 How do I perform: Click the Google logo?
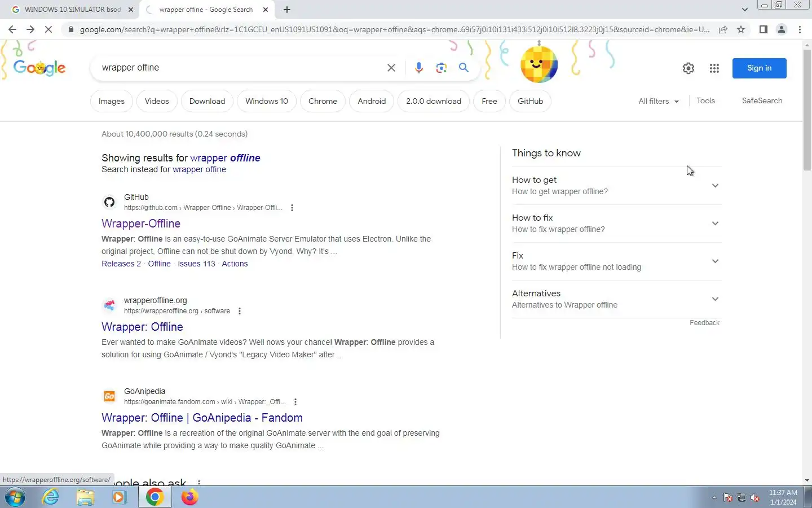coord(39,68)
